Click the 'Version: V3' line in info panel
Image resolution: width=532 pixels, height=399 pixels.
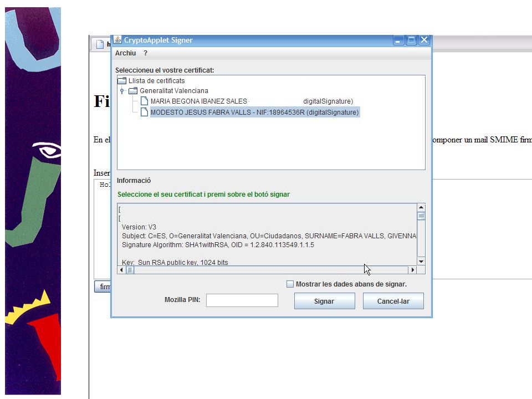click(139, 227)
